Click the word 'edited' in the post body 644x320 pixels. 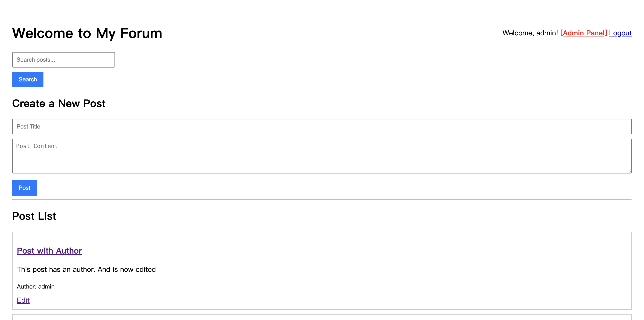pos(146,270)
